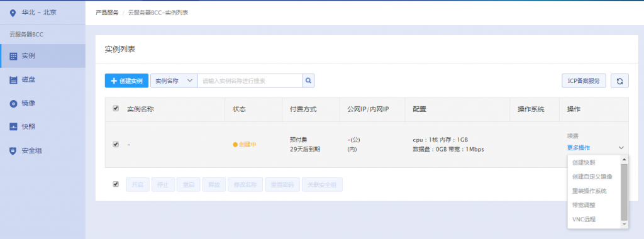Viewport: 644px width, 239px height.
Task: Click the 续费 link in the 操作 column
Action: coord(573,135)
